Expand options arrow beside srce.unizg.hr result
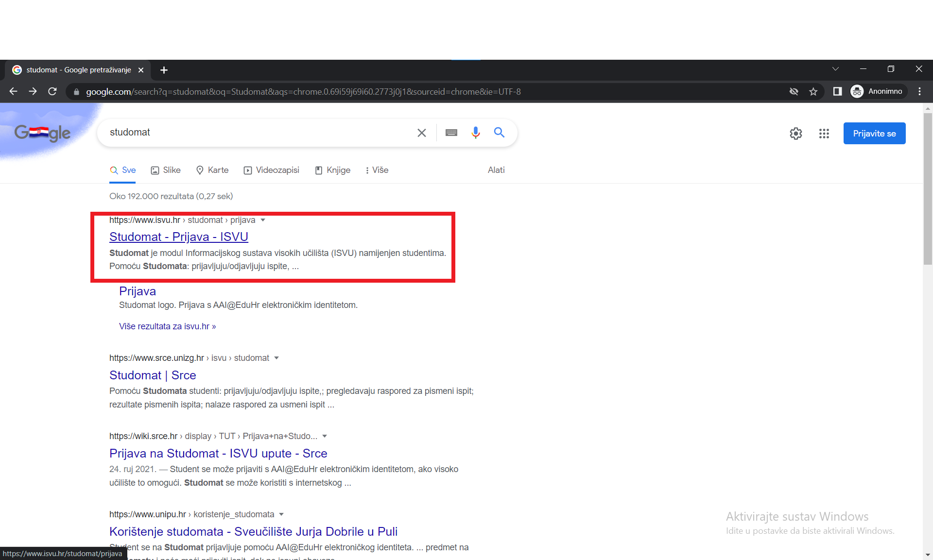Image resolution: width=933 pixels, height=560 pixels. [276, 358]
